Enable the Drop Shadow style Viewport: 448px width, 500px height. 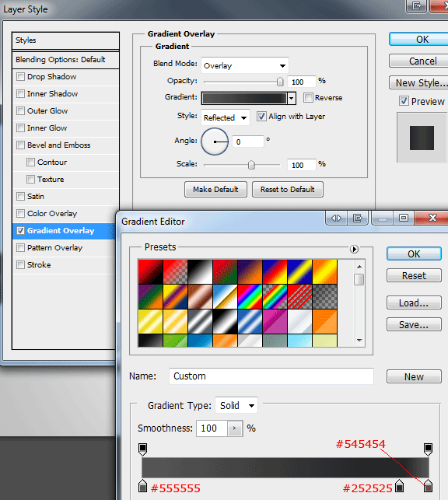20,76
